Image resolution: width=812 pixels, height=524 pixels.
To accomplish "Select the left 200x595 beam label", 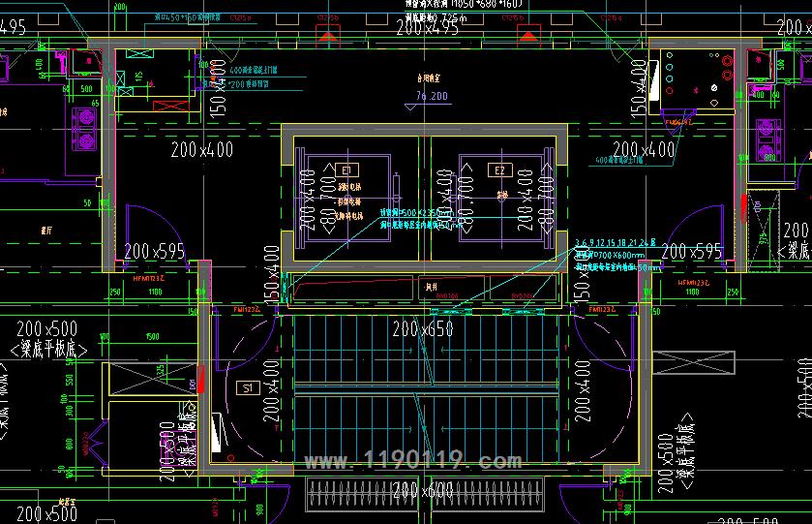I will click(x=155, y=252).
